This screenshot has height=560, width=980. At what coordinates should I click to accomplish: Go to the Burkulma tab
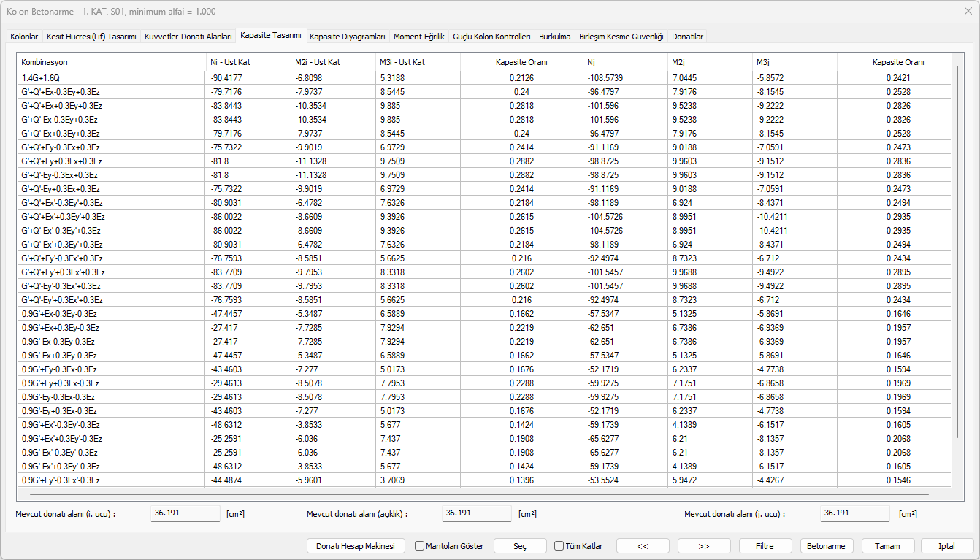[x=554, y=37]
